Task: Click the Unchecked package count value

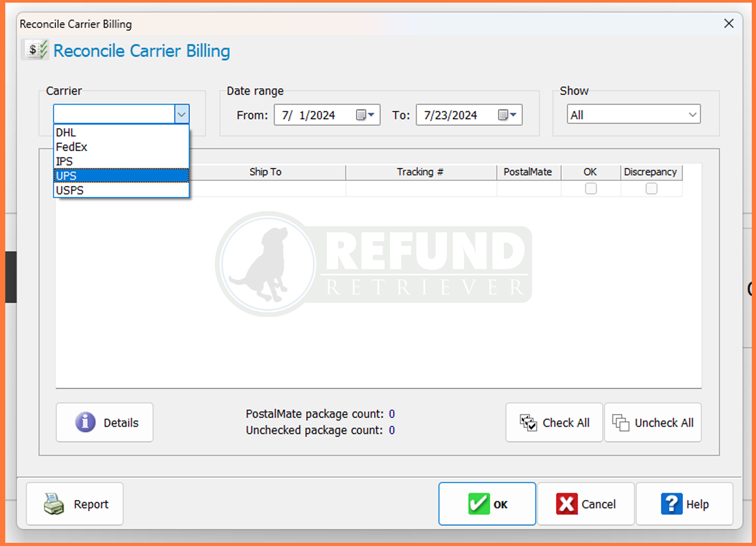Action: click(x=392, y=430)
